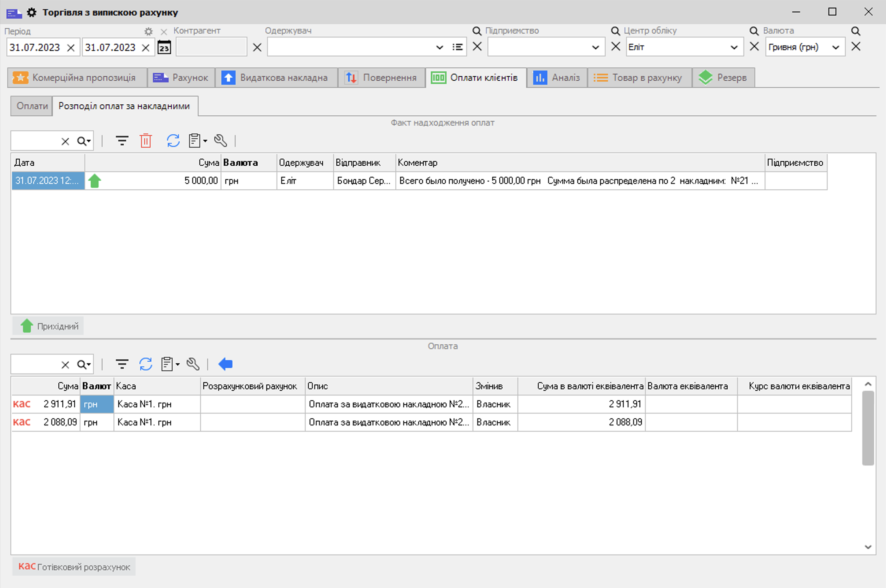886x588 pixels.
Task: Click the lower table vertical scrollbar
Action: [x=867, y=427]
